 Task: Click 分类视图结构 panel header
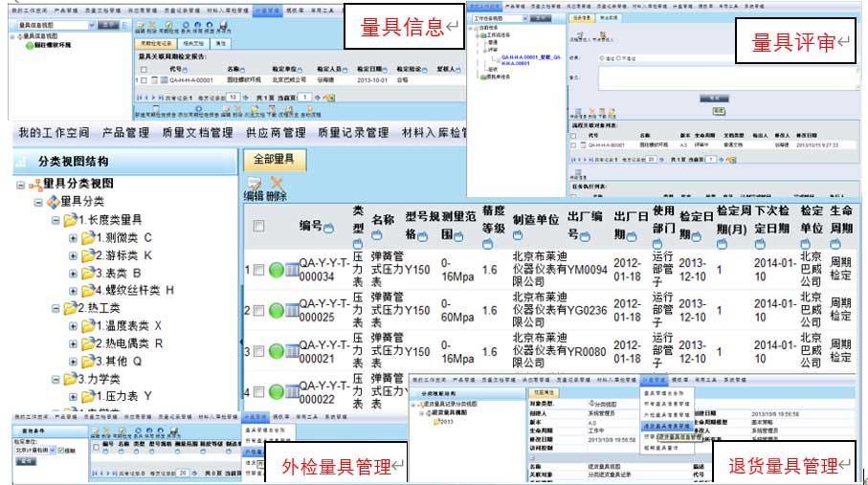tap(125, 162)
